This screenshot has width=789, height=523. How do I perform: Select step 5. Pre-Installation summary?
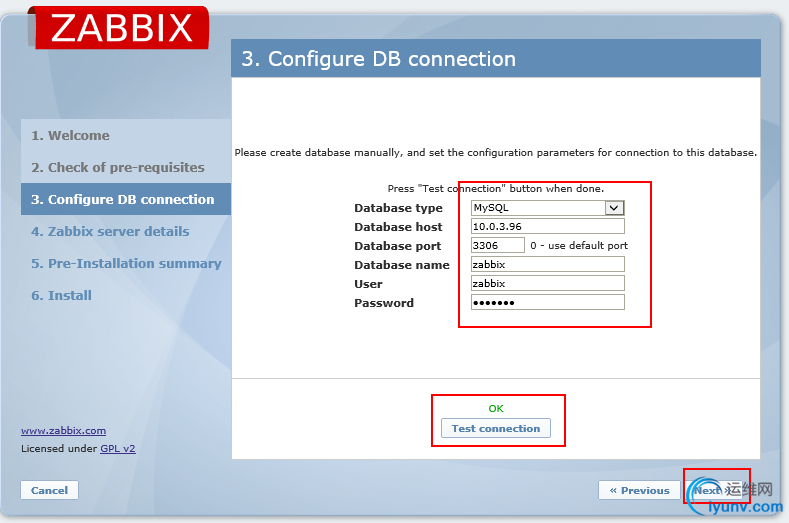126,263
